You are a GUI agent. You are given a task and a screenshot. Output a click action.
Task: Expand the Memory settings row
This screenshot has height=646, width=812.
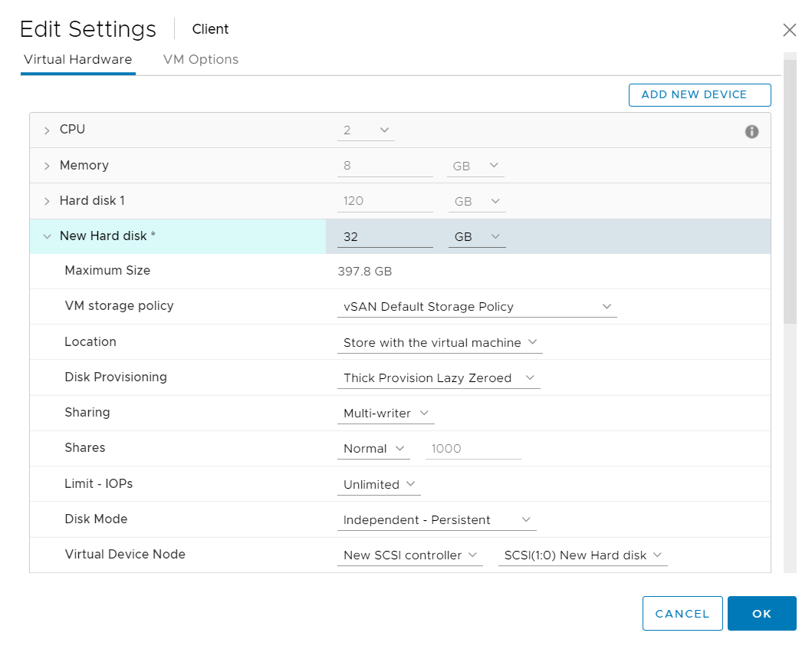tap(47, 166)
